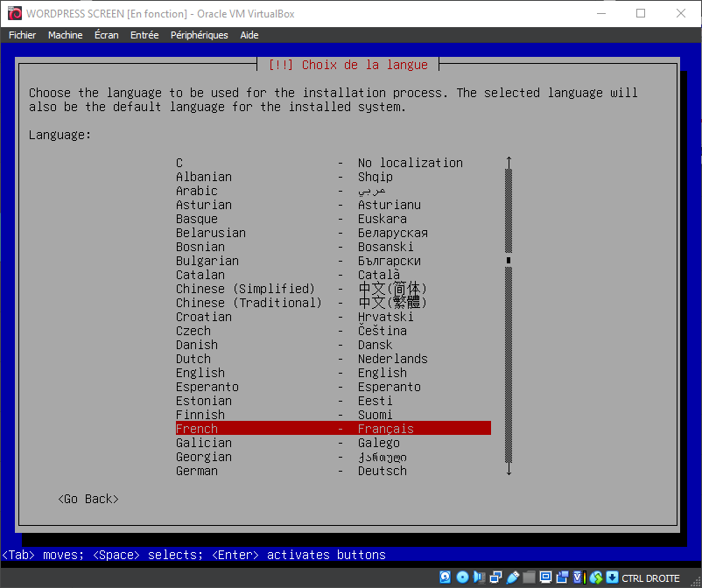Viewport: 702px width, 588px height.
Task: Open the USB devices status icon
Action: tap(512, 577)
